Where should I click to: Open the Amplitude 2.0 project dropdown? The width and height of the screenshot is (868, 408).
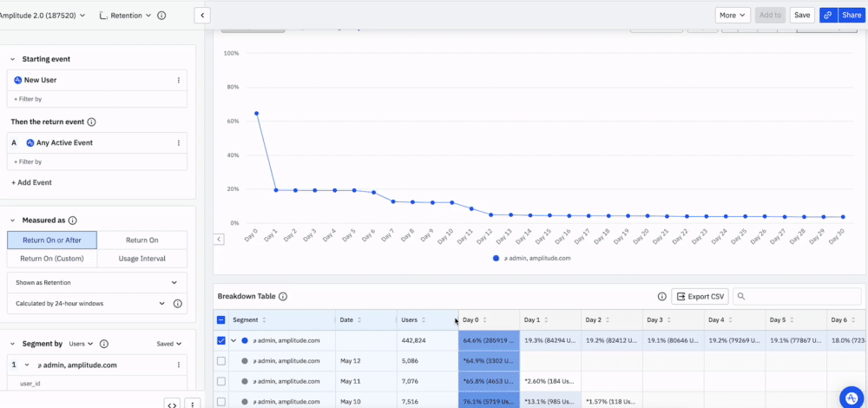(42, 16)
